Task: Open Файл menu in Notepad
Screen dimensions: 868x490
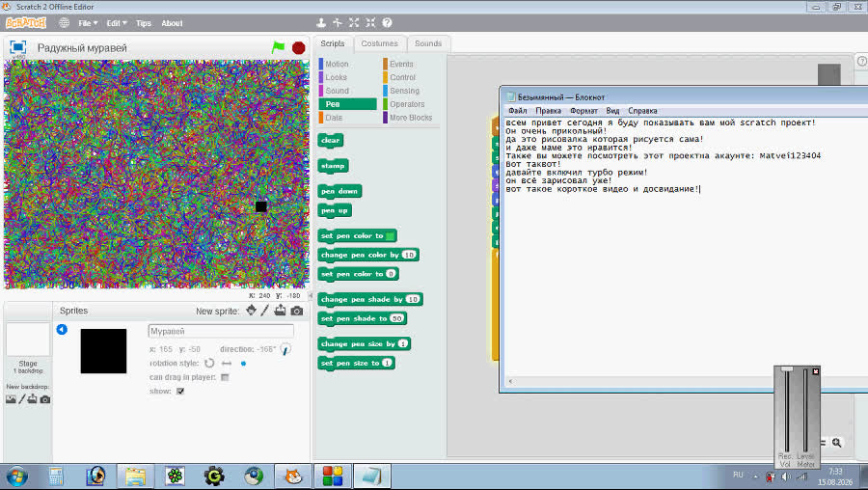Action: [518, 111]
